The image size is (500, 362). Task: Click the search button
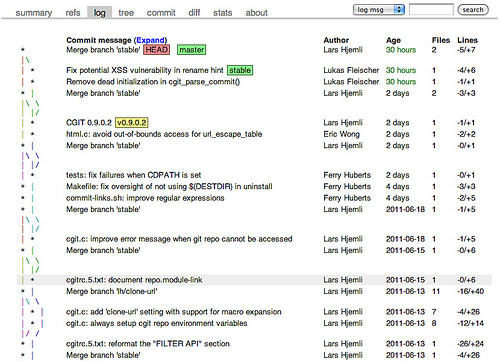click(473, 10)
